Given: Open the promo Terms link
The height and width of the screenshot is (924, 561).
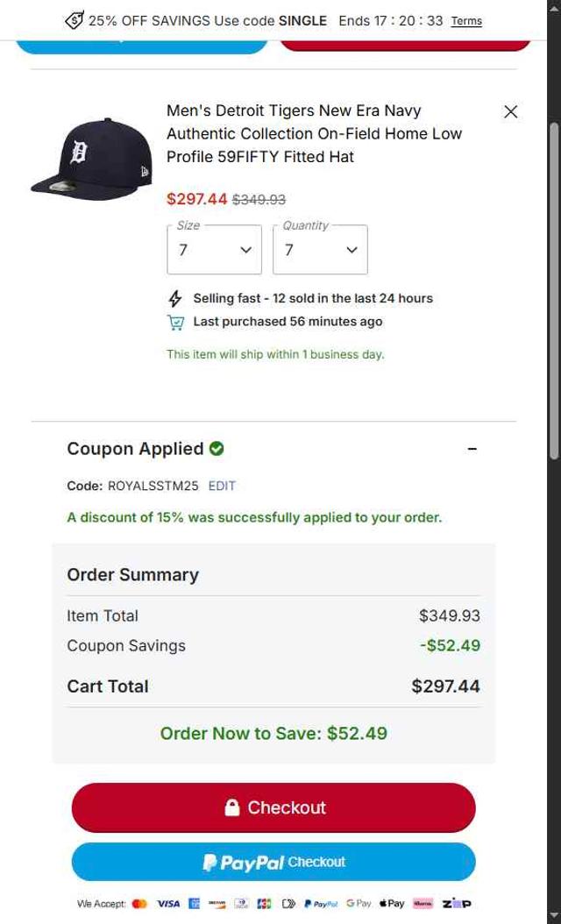Looking at the screenshot, I should click(x=466, y=21).
